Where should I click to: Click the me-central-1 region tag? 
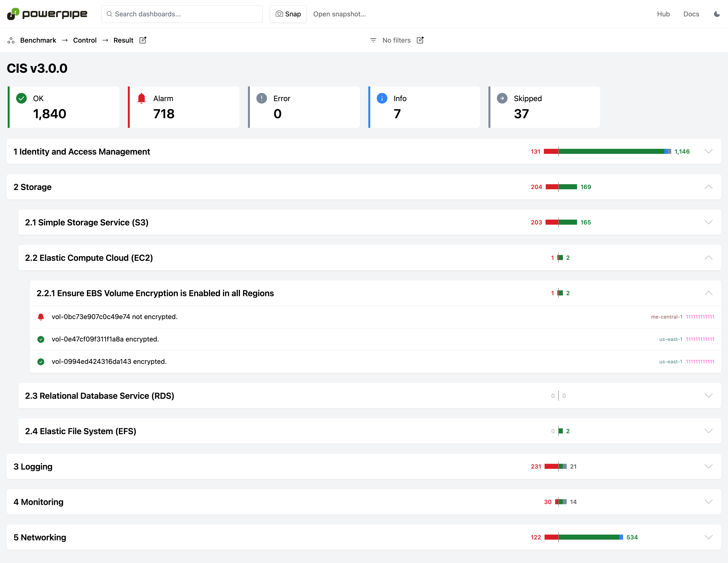[x=666, y=317]
